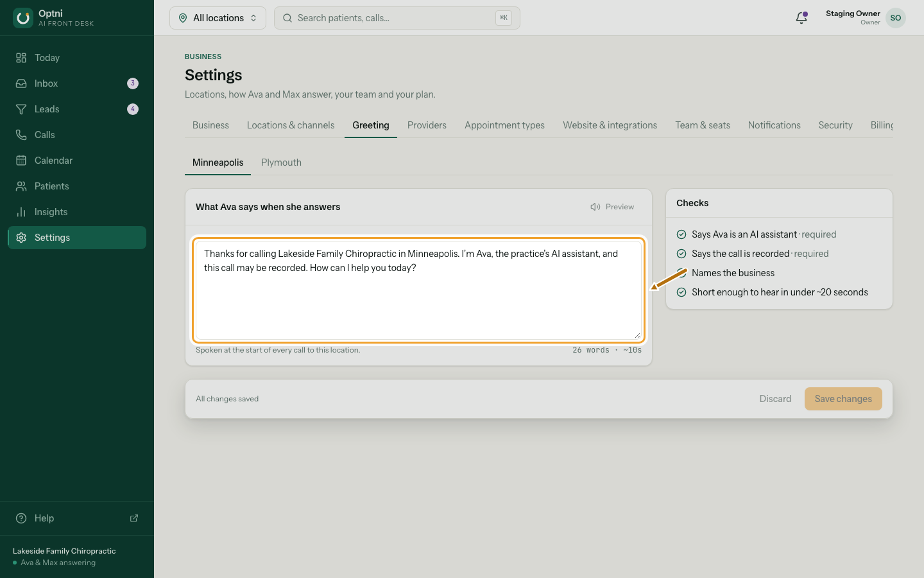
Task: Click the Preview speaker icon
Action: [x=595, y=207]
